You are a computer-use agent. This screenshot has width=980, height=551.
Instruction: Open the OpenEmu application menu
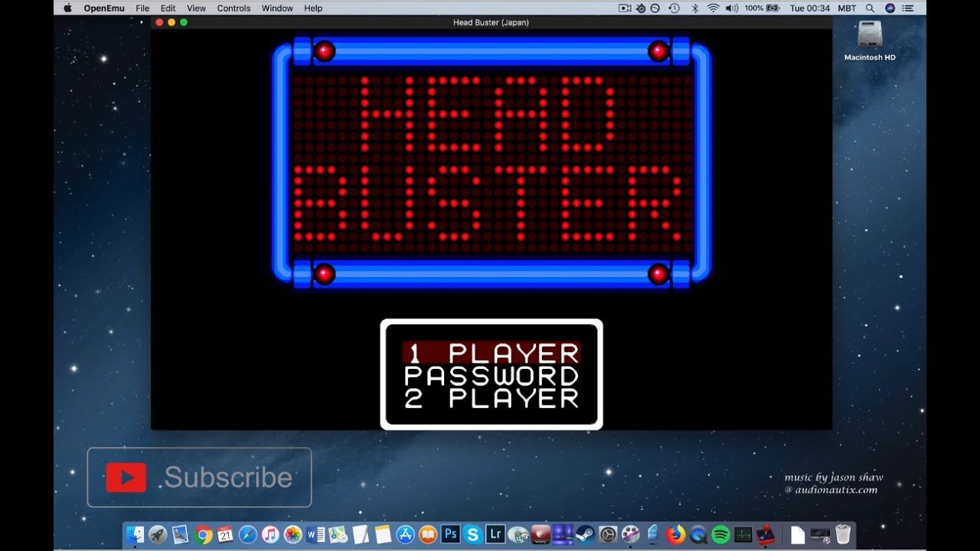point(104,8)
